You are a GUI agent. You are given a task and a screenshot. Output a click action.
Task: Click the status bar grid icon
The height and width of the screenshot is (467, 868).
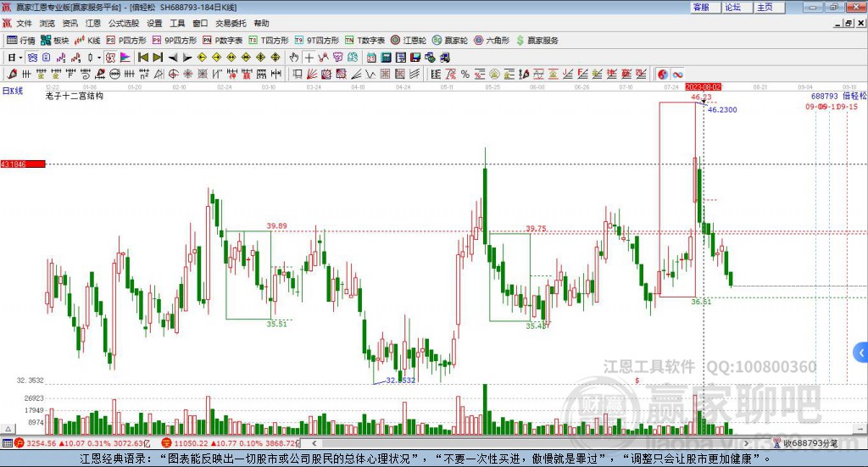click(7, 442)
